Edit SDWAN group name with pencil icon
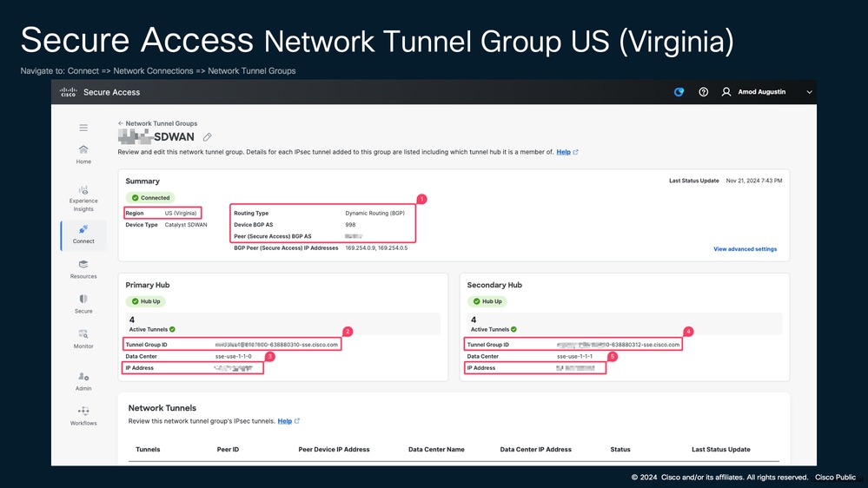 207,136
